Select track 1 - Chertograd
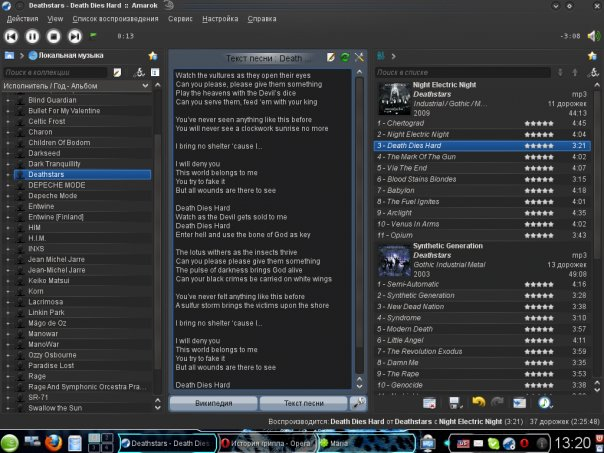Viewport: 604px width, 453px height. point(482,123)
